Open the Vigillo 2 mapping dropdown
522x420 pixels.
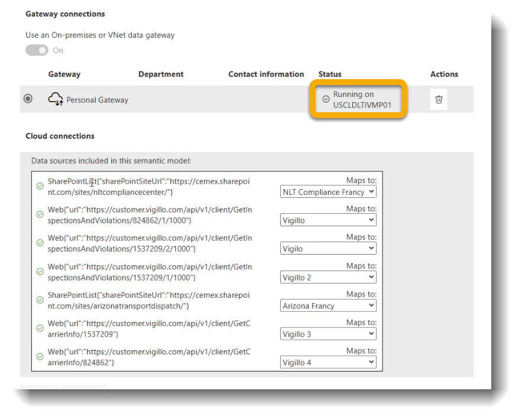click(328, 277)
